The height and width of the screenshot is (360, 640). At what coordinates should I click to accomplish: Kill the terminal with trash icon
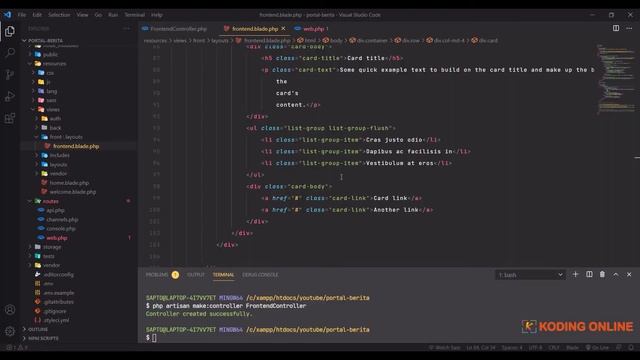[x=602, y=274]
